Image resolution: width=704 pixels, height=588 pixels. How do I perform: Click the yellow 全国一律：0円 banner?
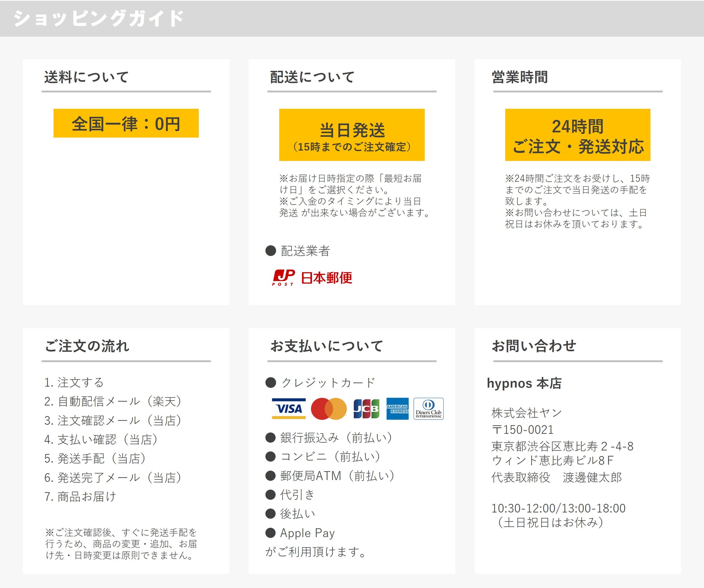pyautogui.click(x=126, y=123)
